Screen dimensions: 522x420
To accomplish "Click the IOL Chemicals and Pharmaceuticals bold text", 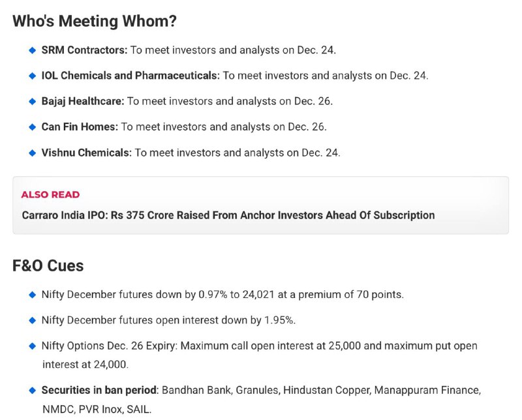I will pos(130,76).
